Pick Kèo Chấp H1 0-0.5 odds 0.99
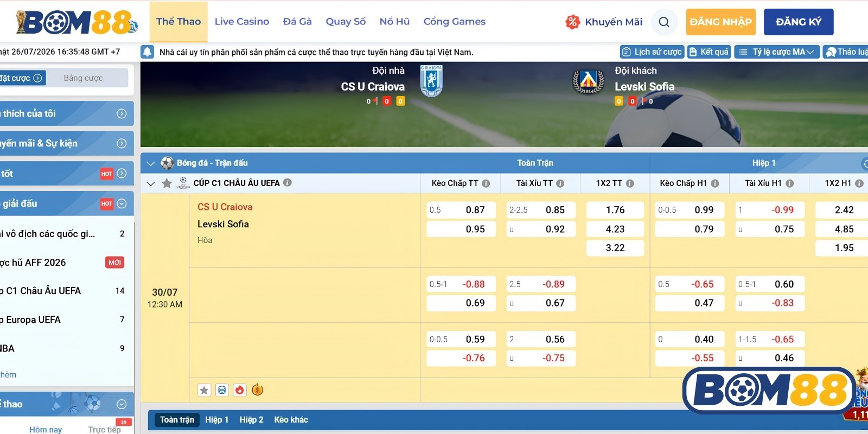The image size is (868, 434). pos(690,210)
